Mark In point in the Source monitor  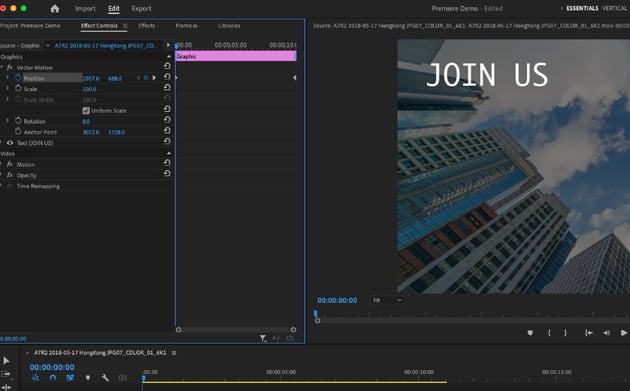549,333
